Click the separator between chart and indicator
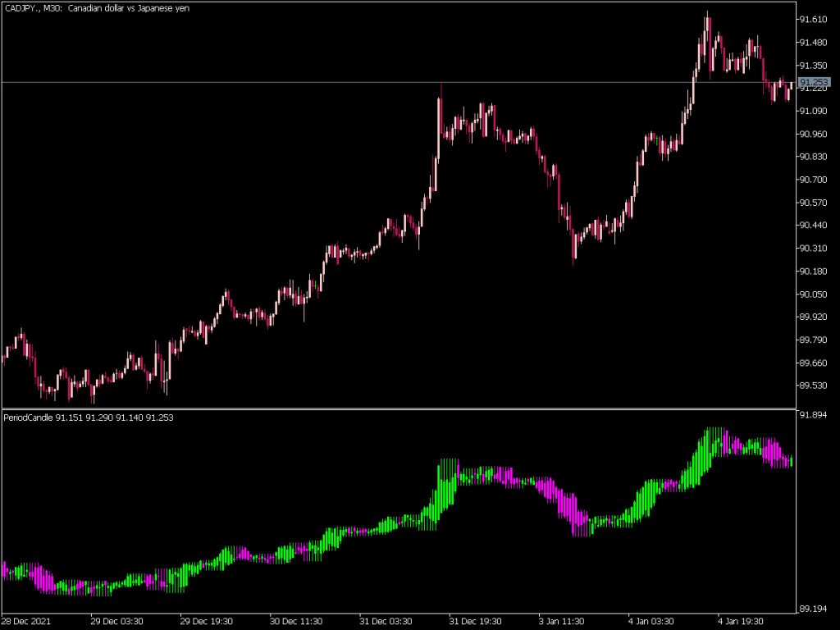 pyautogui.click(x=410, y=409)
